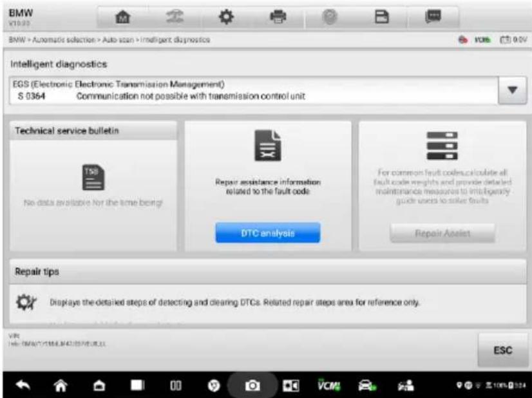Tap the camera screenshot icon
532x398 pixels.
pos(252,386)
